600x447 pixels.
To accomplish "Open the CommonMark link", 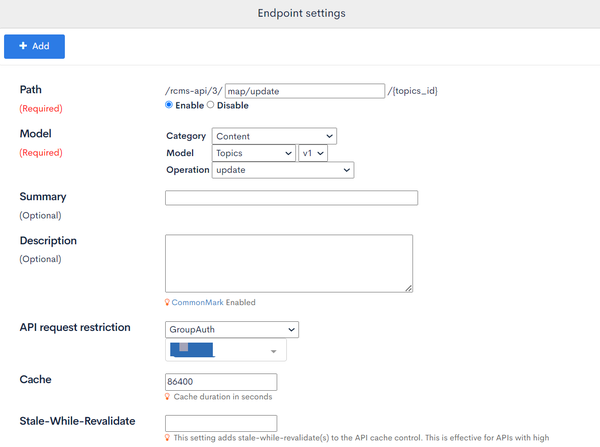I will 197,302.
